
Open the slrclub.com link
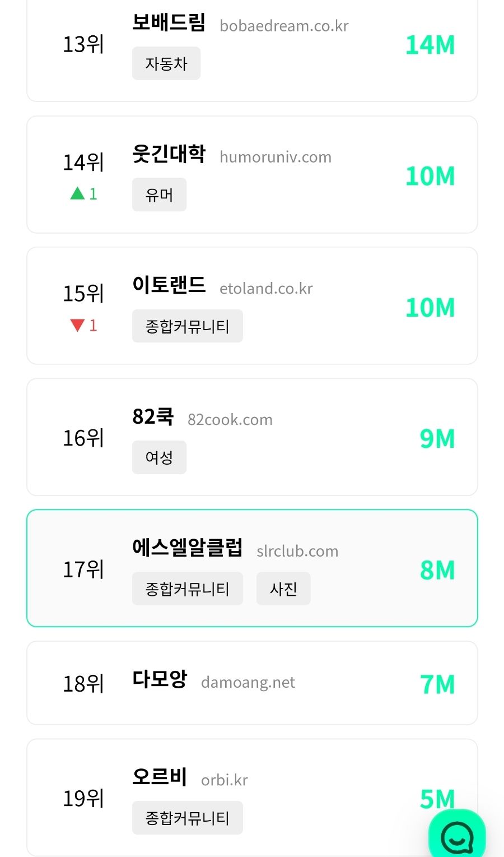(x=297, y=551)
